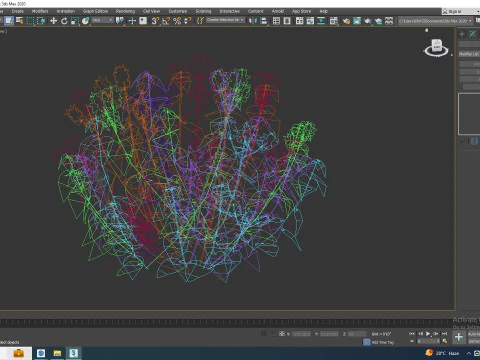The height and width of the screenshot is (360, 480).
Task: Click the current frame number field
Action: tap(428, 341)
